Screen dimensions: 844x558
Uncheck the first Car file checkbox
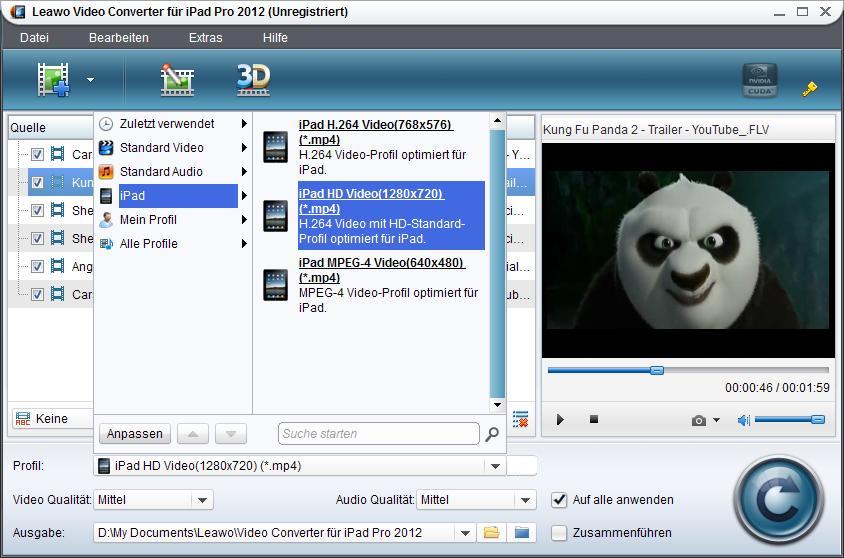(37, 154)
